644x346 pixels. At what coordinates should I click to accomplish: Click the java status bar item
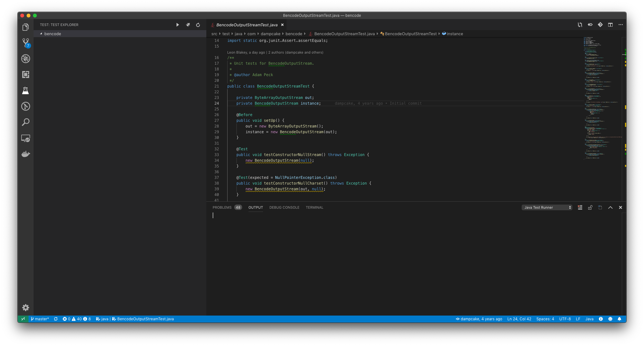point(102,319)
